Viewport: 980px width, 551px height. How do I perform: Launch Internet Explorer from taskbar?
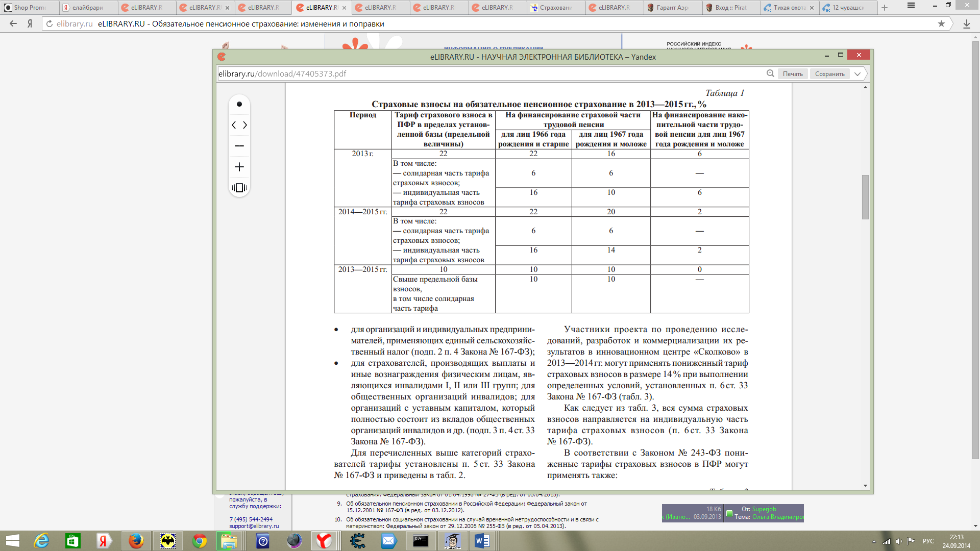coord(41,541)
